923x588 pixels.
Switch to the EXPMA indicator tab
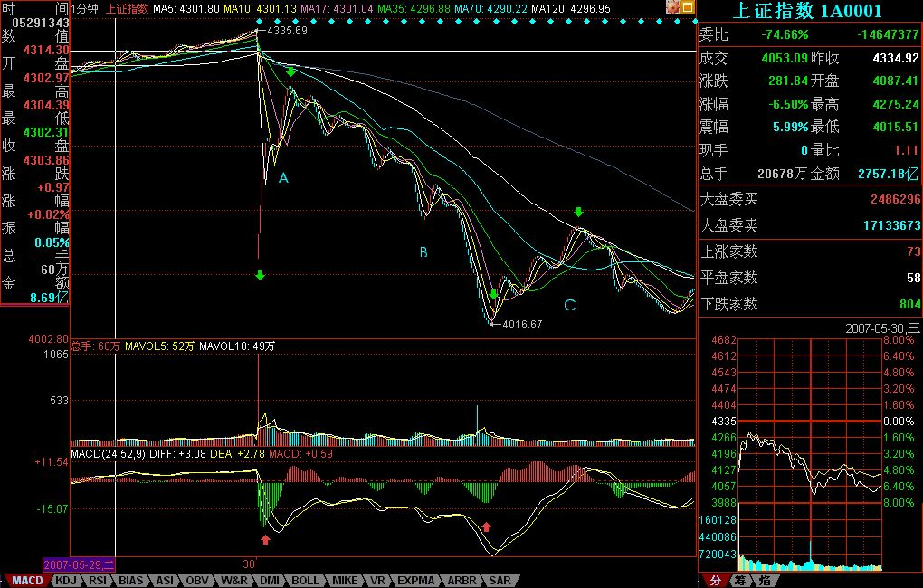(x=415, y=580)
